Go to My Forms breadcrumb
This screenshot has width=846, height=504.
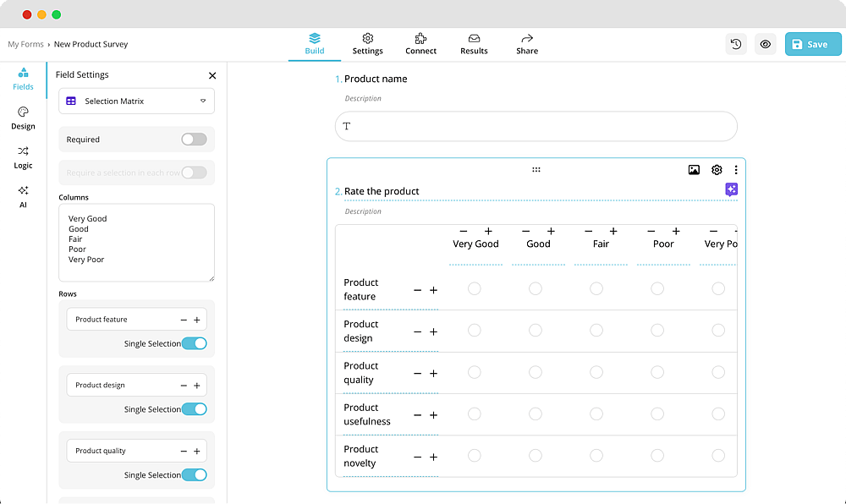click(25, 44)
